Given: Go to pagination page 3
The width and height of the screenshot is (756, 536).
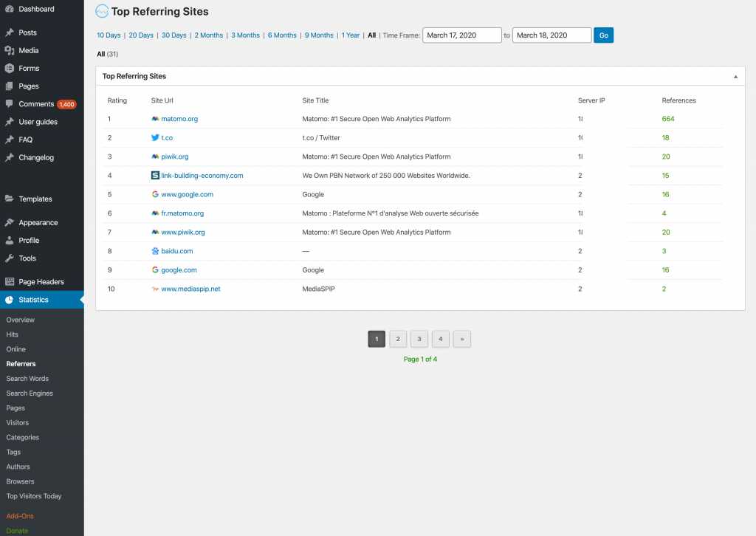Looking at the screenshot, I should tap(419, 339).
